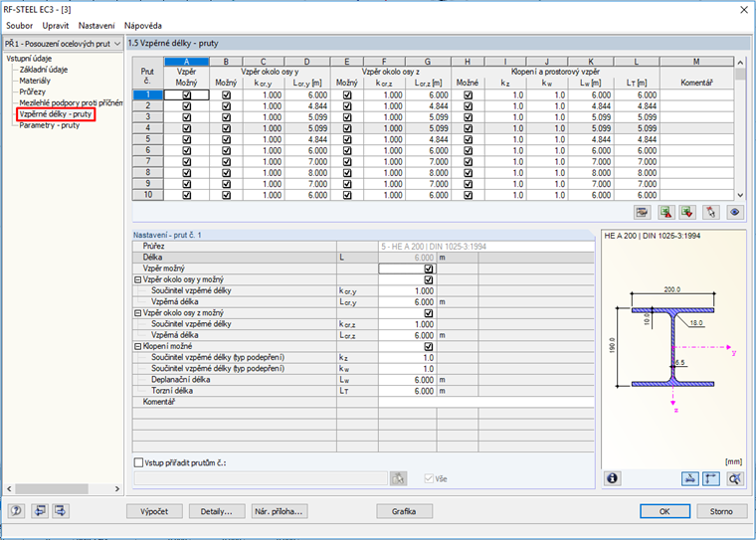
Task: Click the reset cross-section view icon
Action: coord(735,478)
